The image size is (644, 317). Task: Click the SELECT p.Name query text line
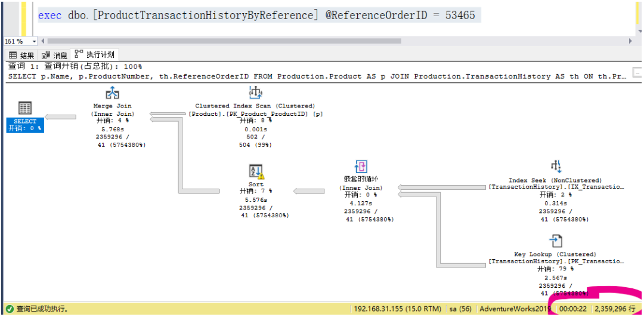[x=317, y=76]
